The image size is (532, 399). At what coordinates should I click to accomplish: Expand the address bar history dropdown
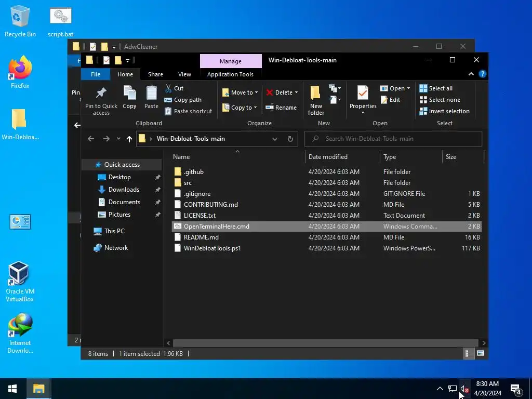275,139
